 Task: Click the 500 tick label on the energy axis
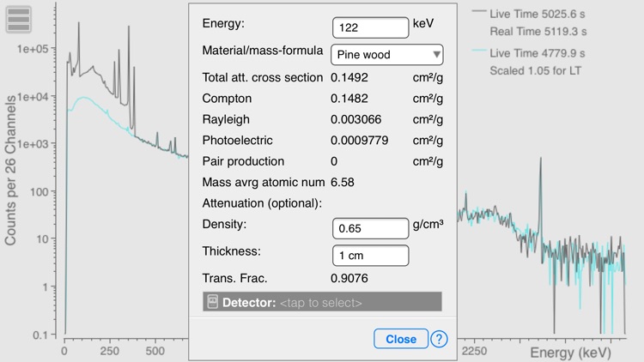tap(155, 352)
